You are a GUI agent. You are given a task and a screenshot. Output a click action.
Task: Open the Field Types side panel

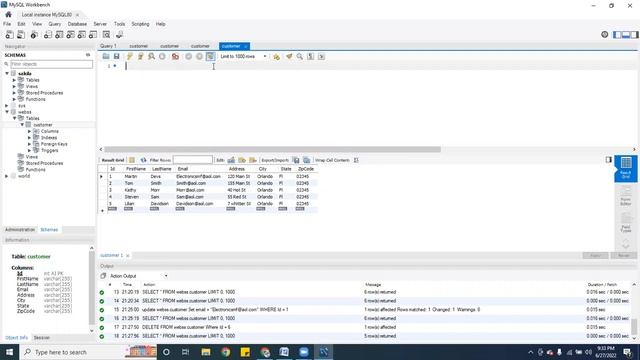click(x=626, y=222)
